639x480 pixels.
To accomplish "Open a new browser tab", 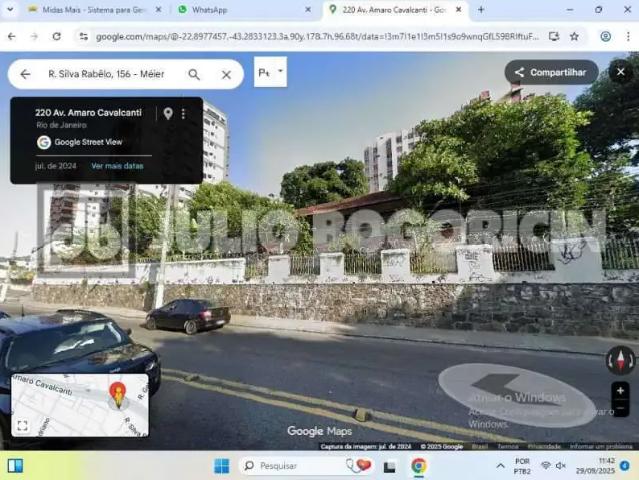I will pyautogui.click(x=481, y=10).
